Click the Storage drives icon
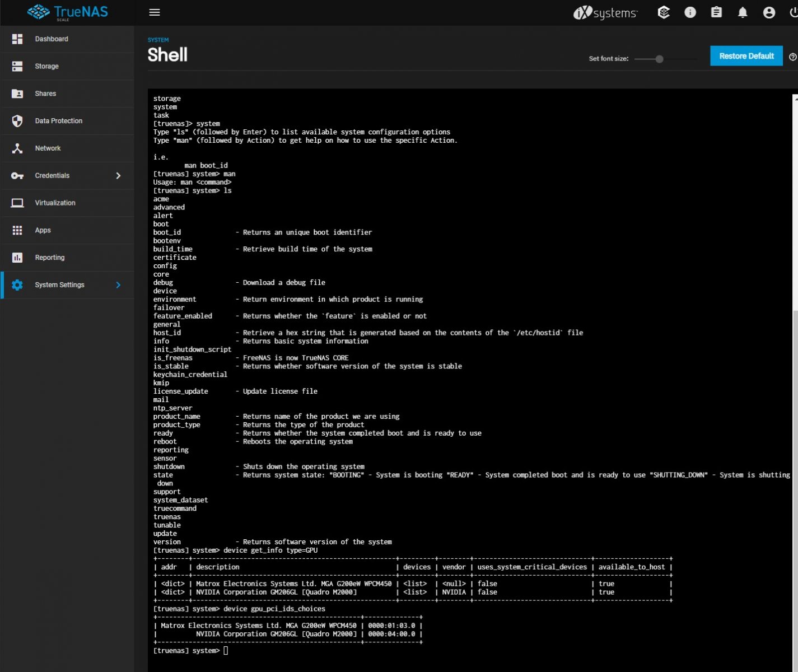This screenshot has height=672, width=798. [17, 66]
